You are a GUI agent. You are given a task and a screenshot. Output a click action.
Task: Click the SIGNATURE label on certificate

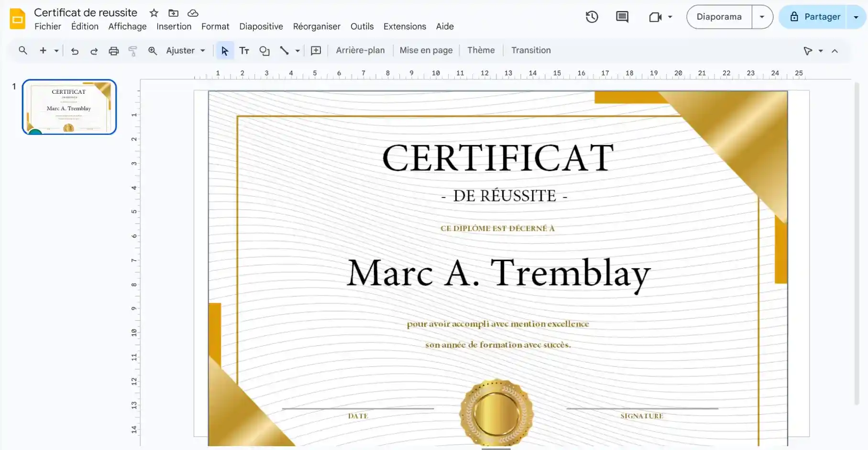click(642, 417)
